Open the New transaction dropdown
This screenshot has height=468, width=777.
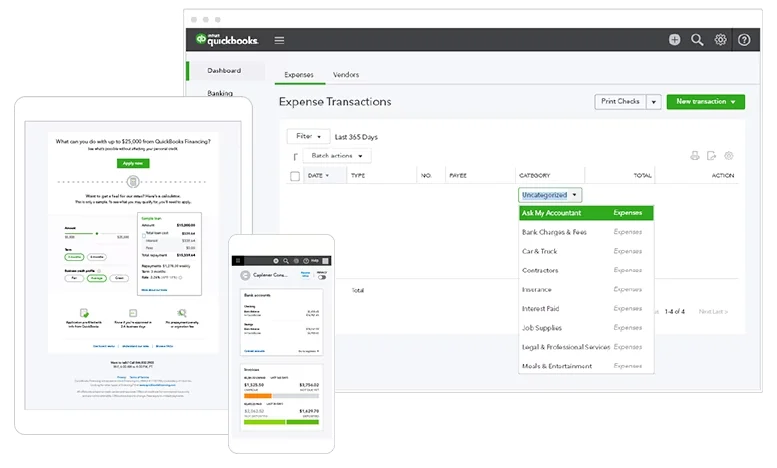[706, 102]
